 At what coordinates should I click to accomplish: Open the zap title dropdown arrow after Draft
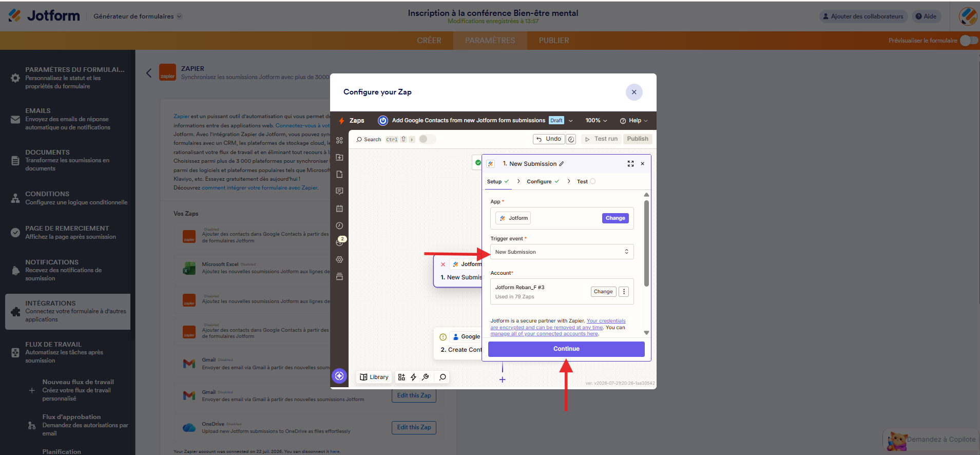pos(570,121)
